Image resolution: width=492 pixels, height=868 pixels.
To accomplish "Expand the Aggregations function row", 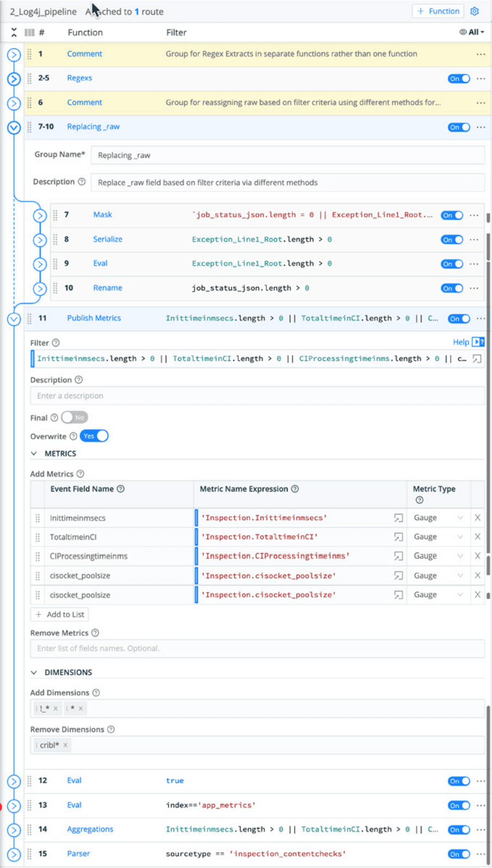I will [x=14, y=829].
